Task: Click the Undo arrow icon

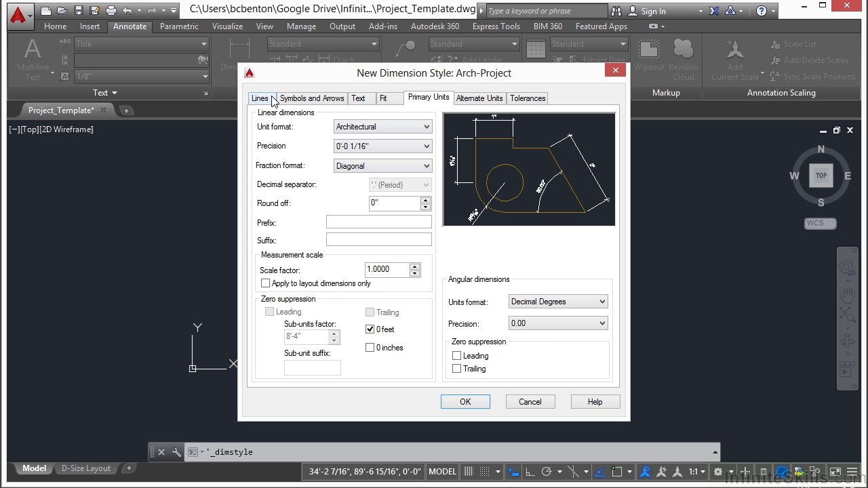Action: tap(127, 11)
